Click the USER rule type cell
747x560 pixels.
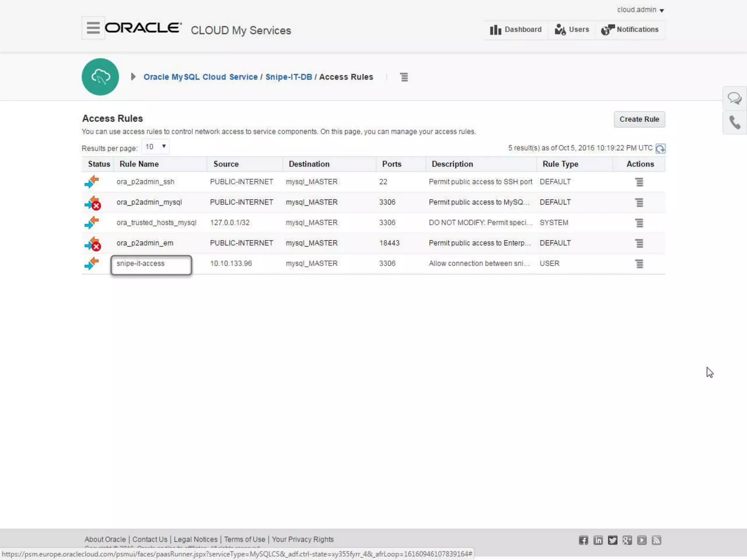tap(549, 264)
